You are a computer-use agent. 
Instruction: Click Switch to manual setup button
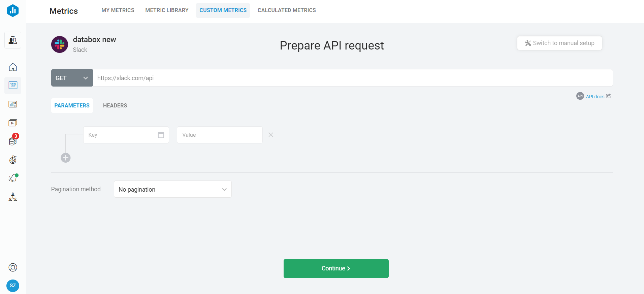click(559, 43)
